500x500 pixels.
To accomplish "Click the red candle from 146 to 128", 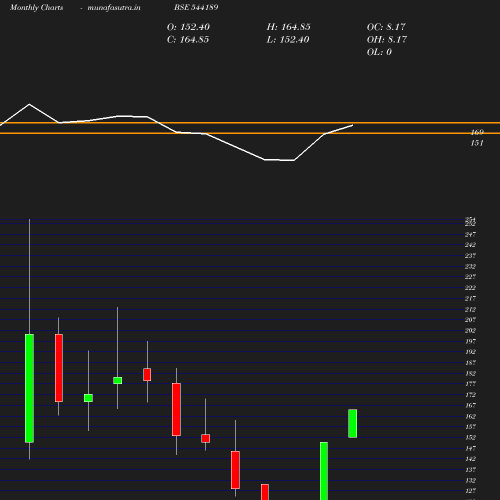I will pos(235,470).
